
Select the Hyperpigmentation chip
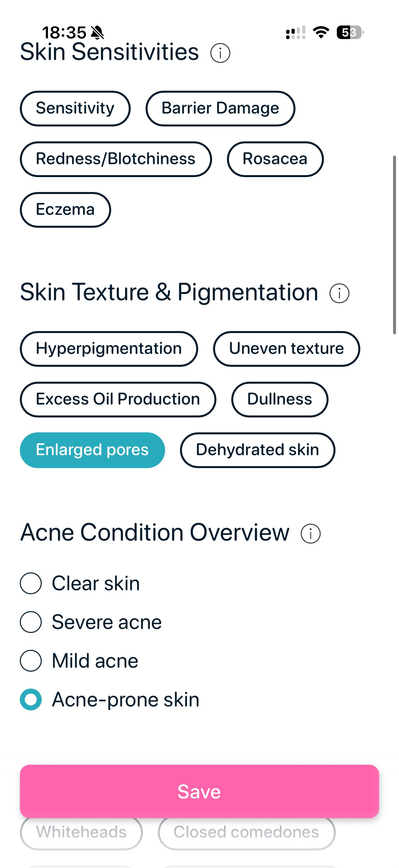point(109,349)
